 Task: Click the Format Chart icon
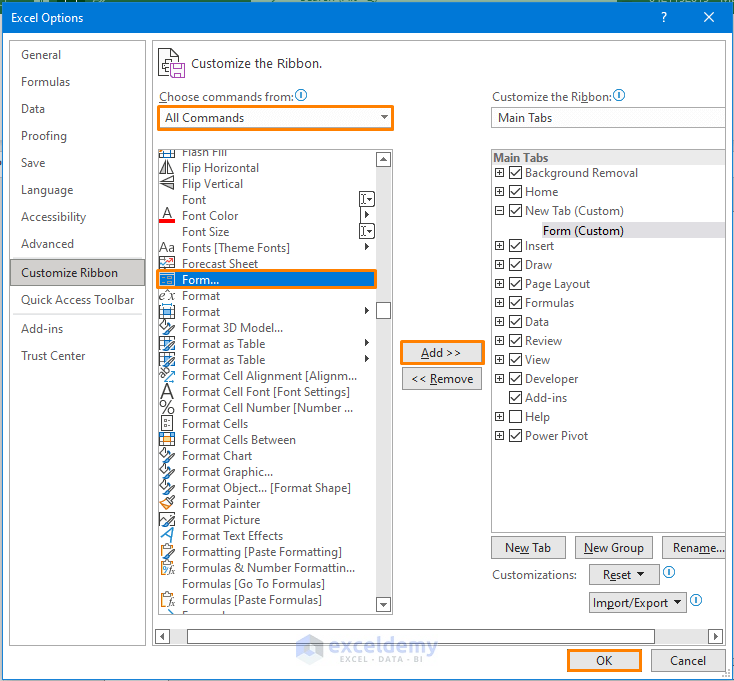[x=167, y=455]
